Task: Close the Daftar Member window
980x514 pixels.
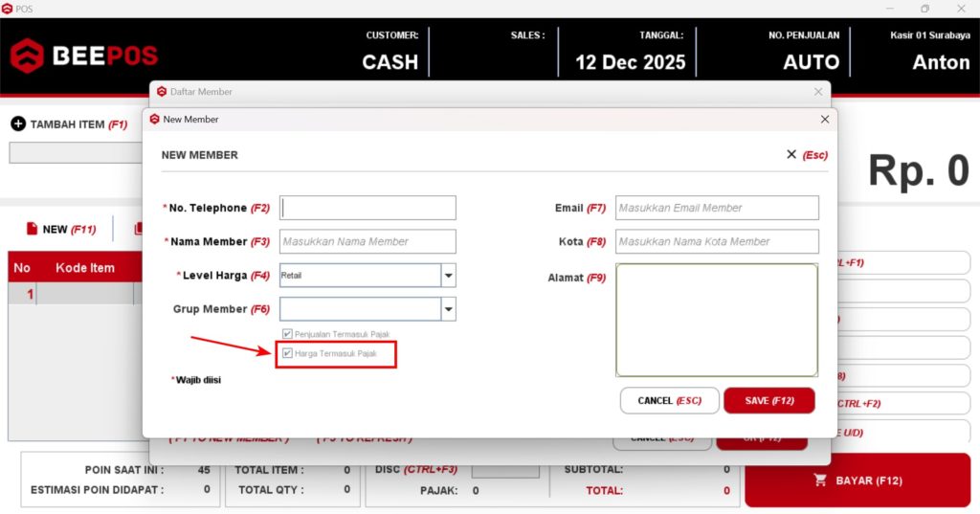Action: coord(818,92)
